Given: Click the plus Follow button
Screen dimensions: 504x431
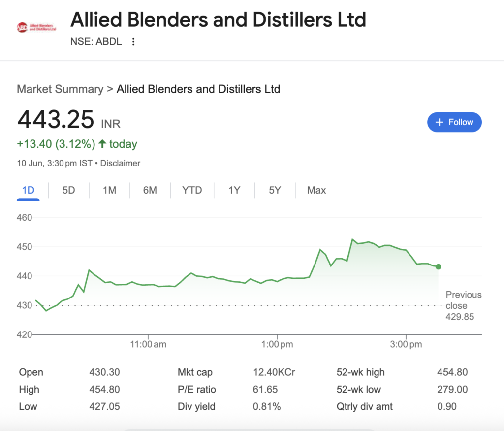Looking at the screenshot, I should 454,122.
